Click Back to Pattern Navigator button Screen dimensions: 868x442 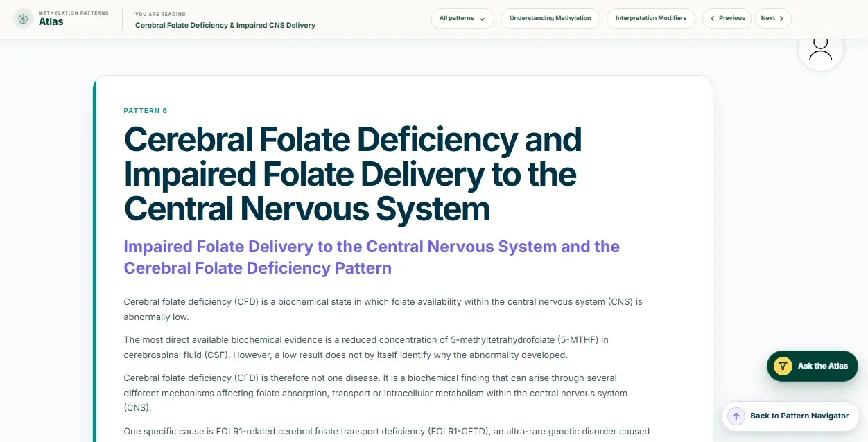pyautogui.click(x=790, y=416)
